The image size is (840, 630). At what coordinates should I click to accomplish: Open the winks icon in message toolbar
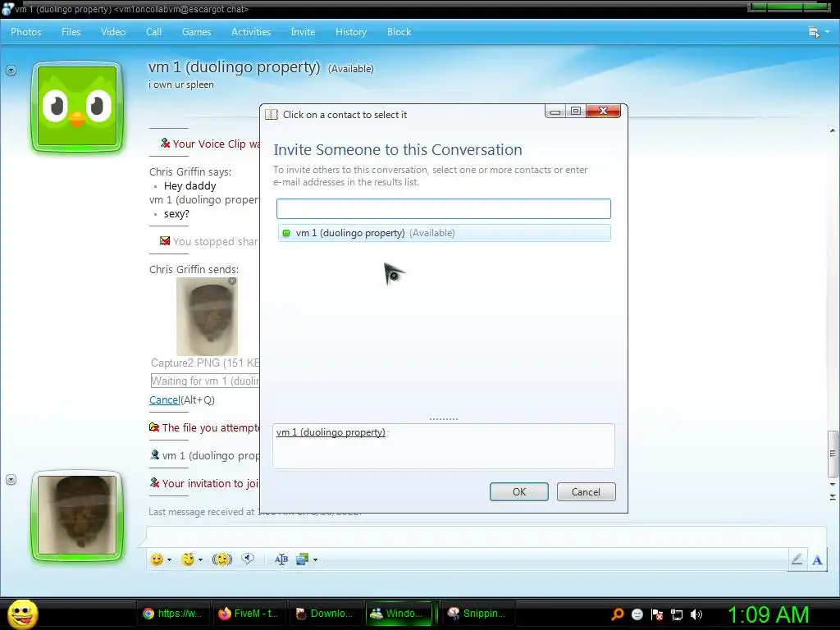click(x=188, y=559)
